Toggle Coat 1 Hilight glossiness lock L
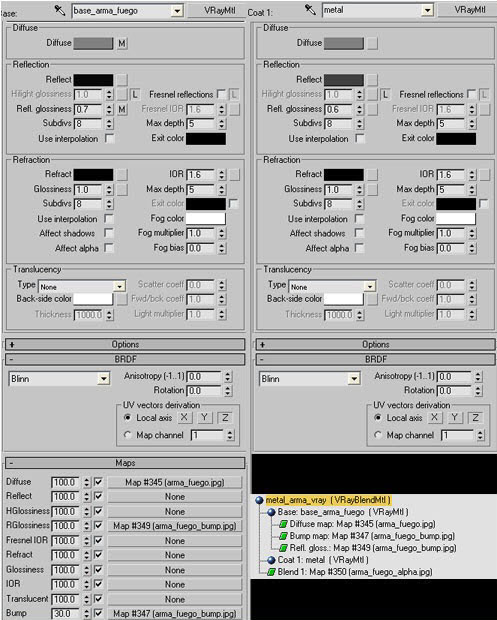This screenshot has width=497, height=620. click(385, 95)
